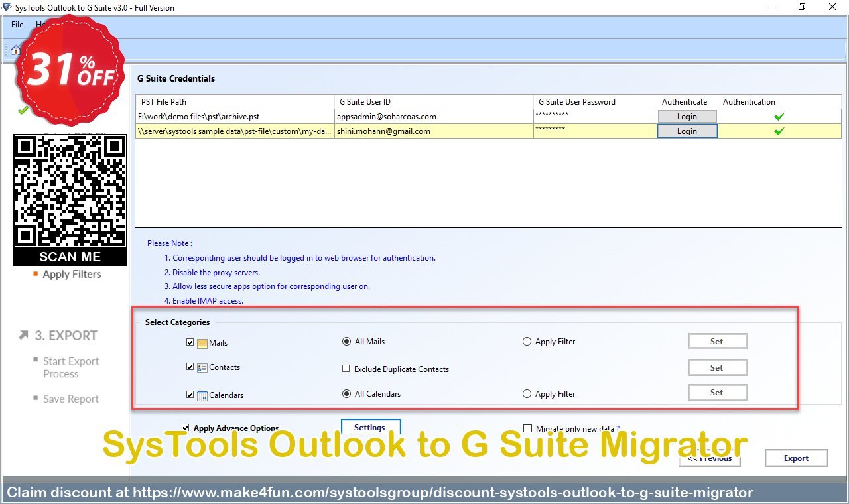Select the 3. EXPORT sidebar heading
Image resolution: width=849 pixels, height=504 pixels.
[66, 336]
